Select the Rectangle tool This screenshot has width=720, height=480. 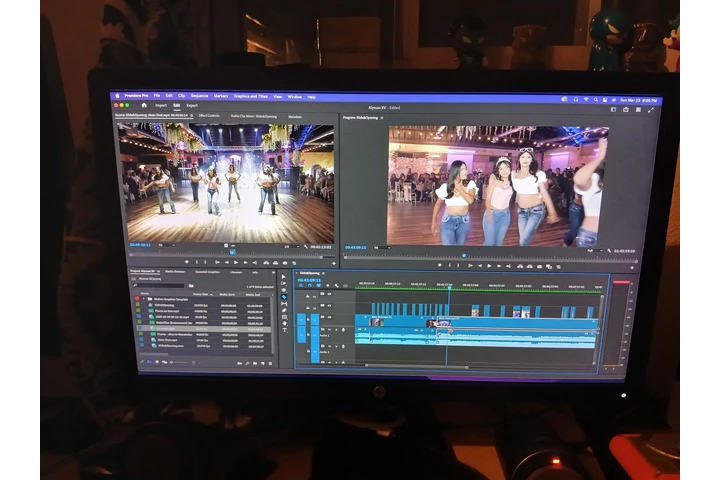pos(285,317)
